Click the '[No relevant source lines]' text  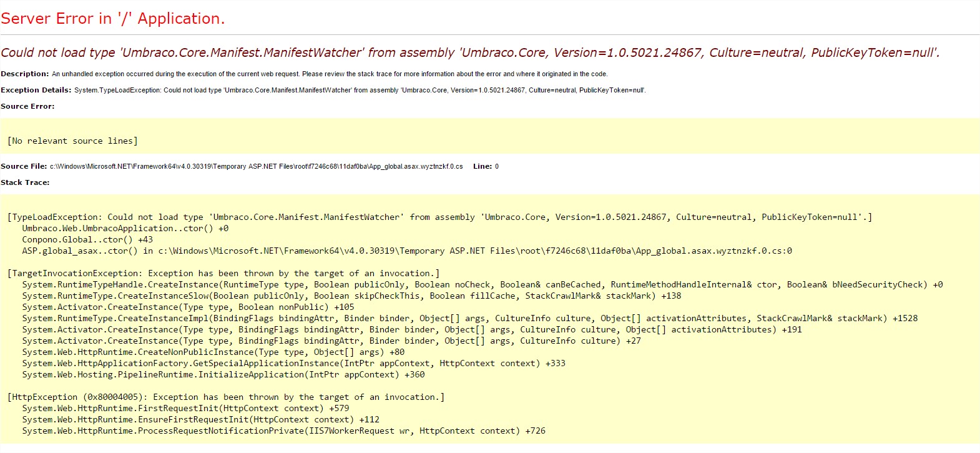[72, 141]
